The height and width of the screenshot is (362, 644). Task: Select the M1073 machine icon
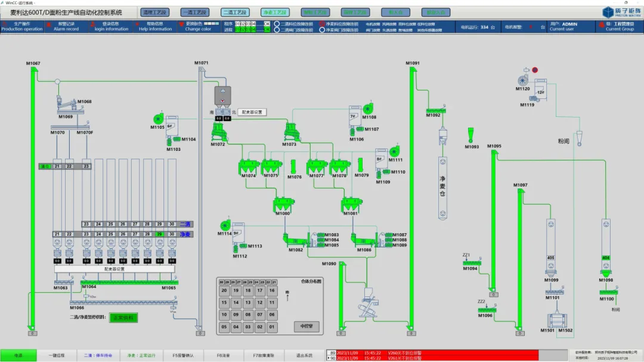291,133
